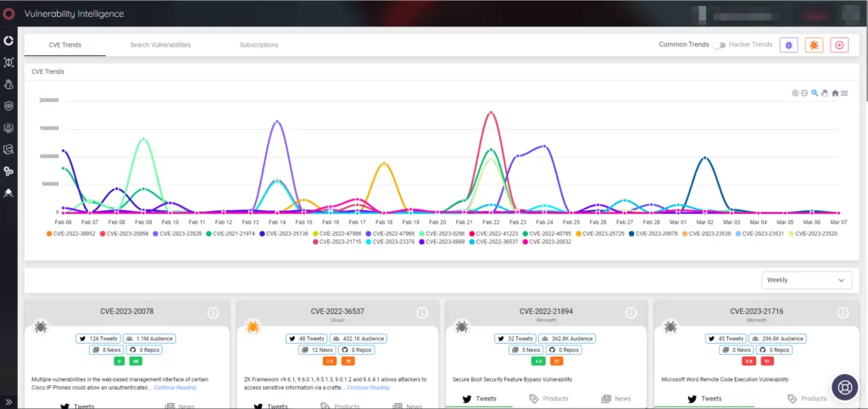
Task: Toggle CVE-2023-23376 series in chart legend
Action: (390, 242)
